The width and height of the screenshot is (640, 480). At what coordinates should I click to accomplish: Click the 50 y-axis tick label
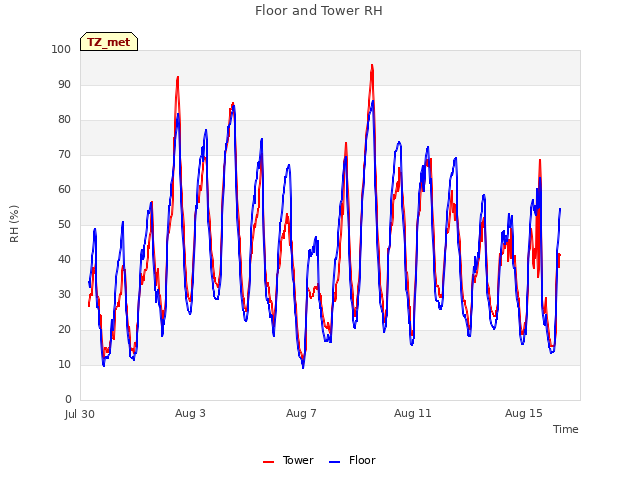pyautogui.click(x=64, y=224)
